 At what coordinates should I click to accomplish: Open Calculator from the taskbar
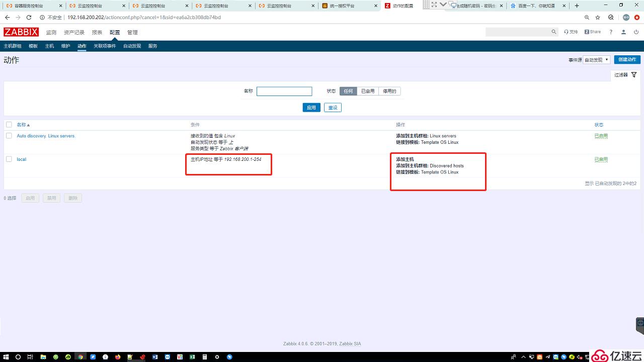click(205, 356)
